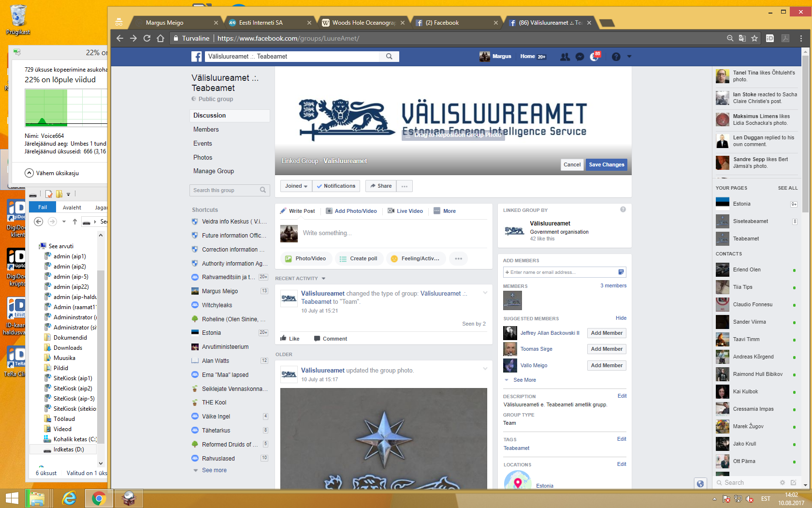
Task: Collapse details with Vähem üksikasju
Action: pyautogui.click(x=52, y=173)
